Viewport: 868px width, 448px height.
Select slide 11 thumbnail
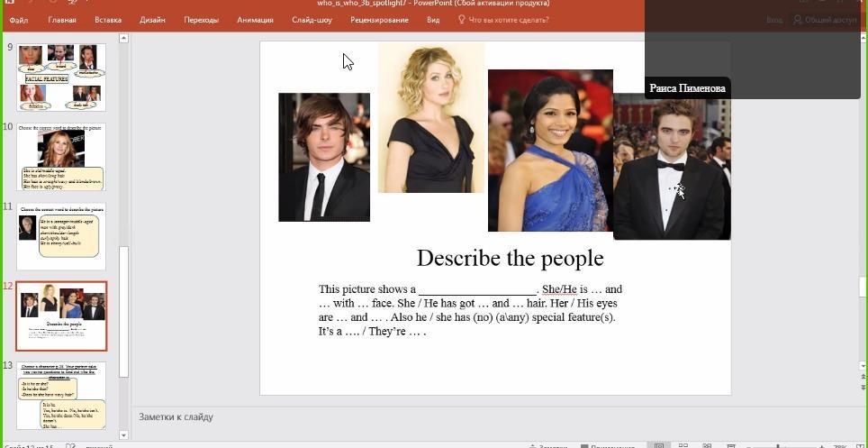(x=61, y=237)
